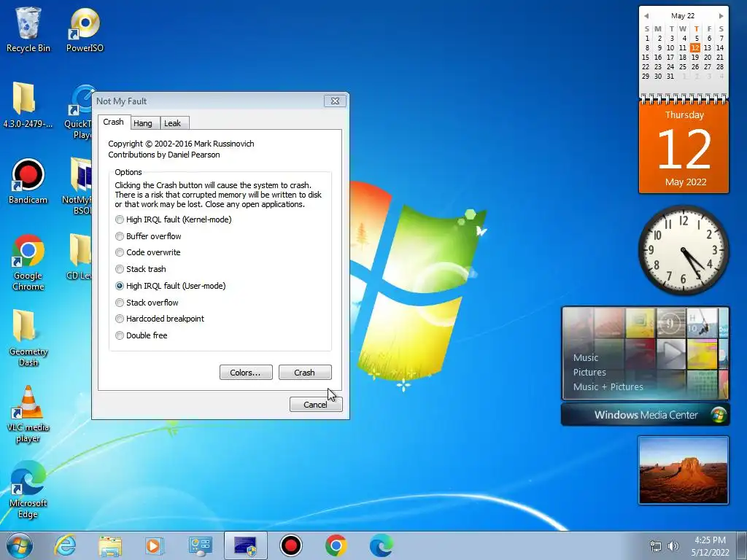Click the network tray icon
The height and width of the screenshot is (560, 747).
656,546
